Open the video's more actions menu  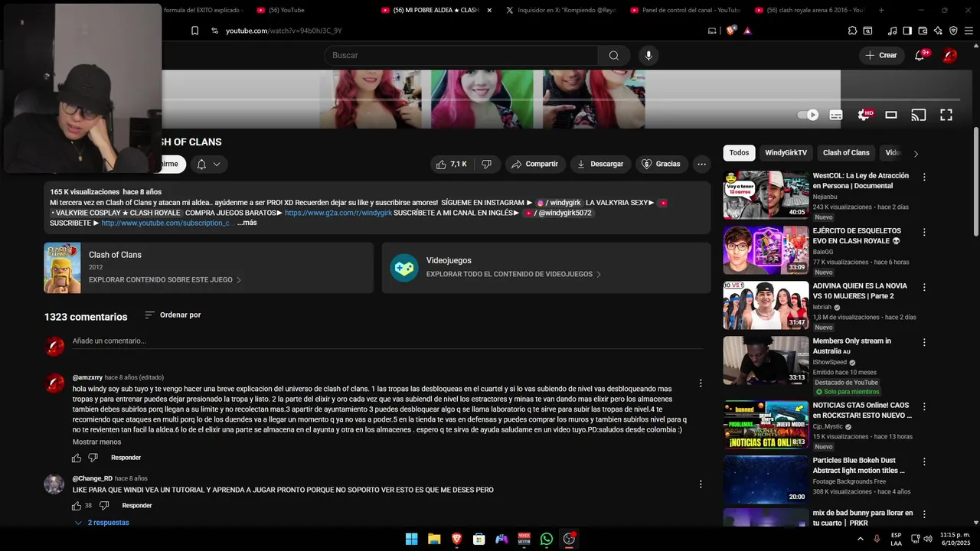701,164
